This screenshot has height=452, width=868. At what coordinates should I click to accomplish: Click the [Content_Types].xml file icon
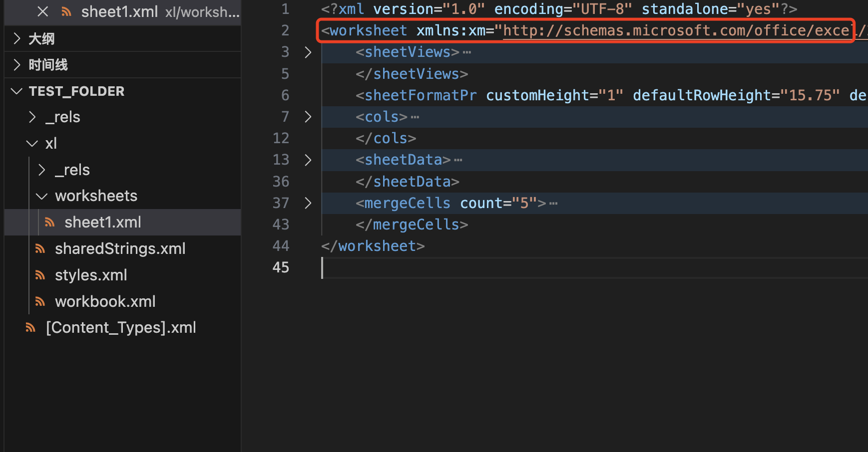31,327
